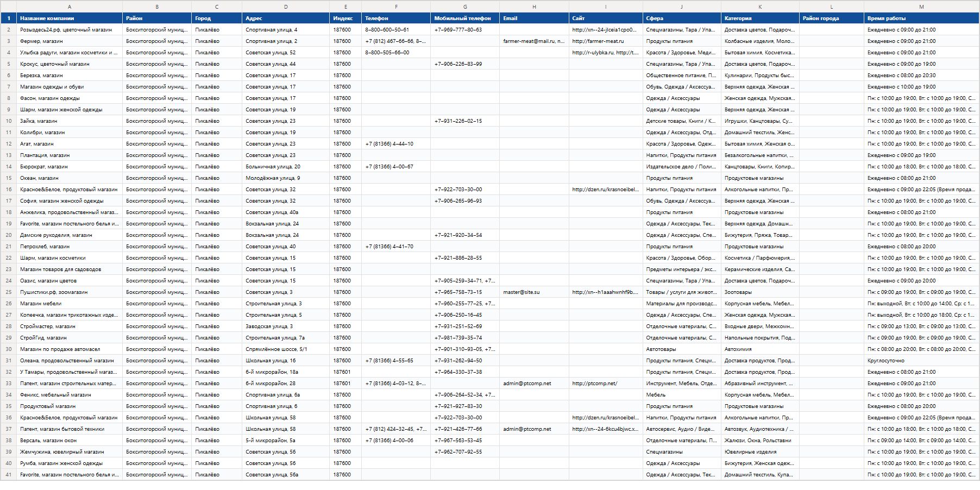Click phone '8–800–505–66–00'
The height and width of the screenshot is (490, 980).
pyautogui.click(x=396, y=53)
